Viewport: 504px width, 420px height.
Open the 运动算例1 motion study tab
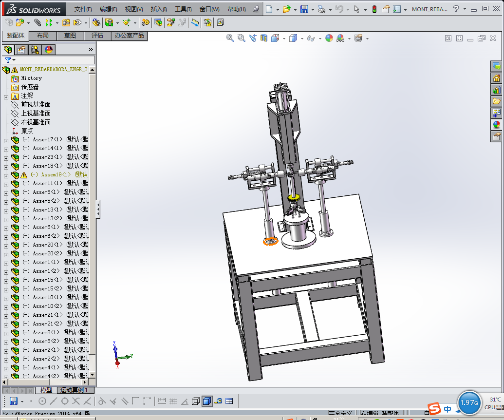tap(76, 390)
